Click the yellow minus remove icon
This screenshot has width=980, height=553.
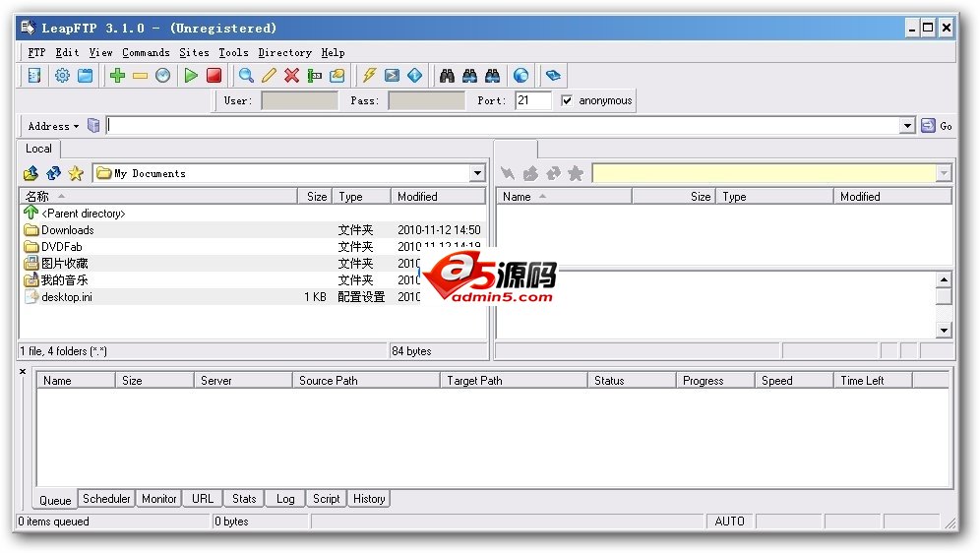pos(140,76)
